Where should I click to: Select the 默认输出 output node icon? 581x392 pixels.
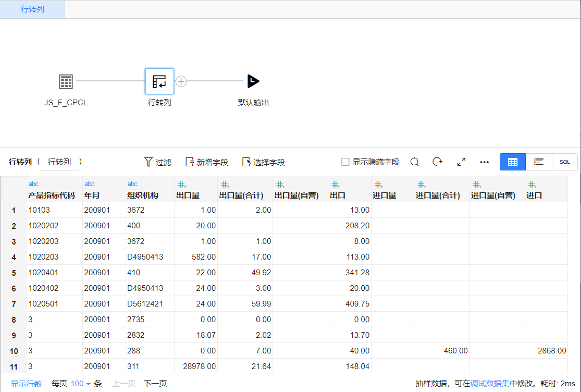pos(253,81)
